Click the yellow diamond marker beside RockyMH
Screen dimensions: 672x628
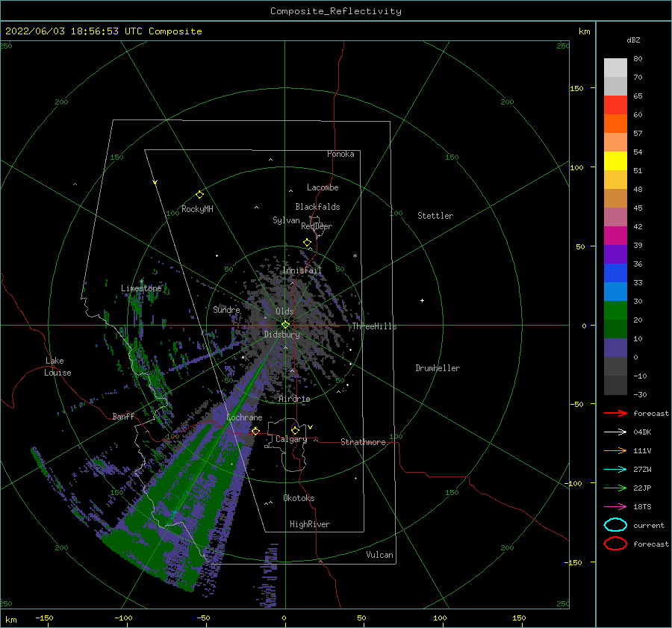[199, 195]
